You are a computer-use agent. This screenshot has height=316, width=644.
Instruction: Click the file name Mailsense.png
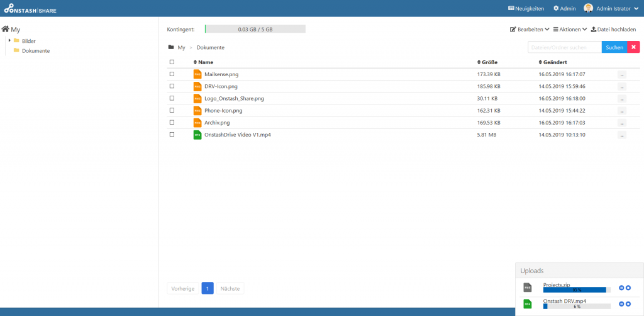(x=221, y=74)
